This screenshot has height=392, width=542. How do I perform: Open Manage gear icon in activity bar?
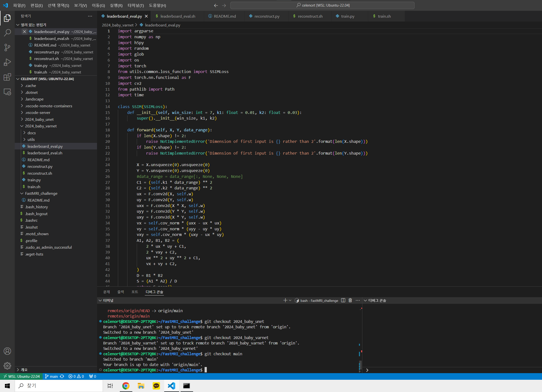click(7, 366)
